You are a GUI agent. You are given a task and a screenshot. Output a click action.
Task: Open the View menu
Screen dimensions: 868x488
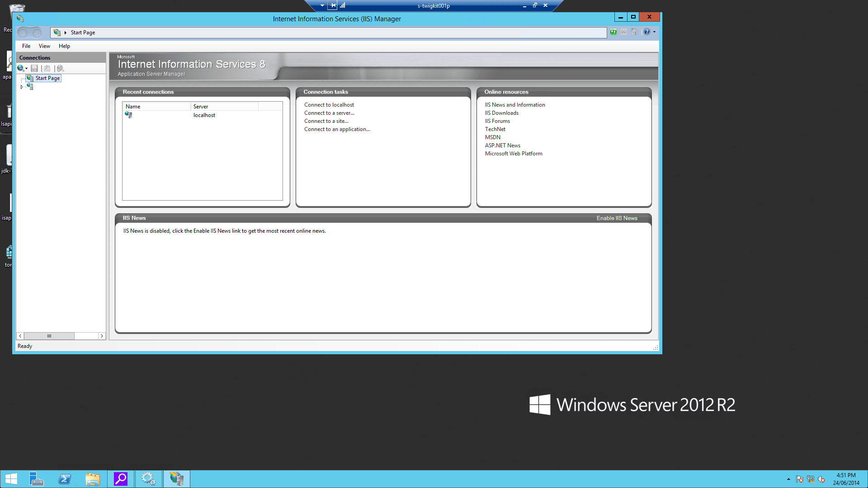44,46
